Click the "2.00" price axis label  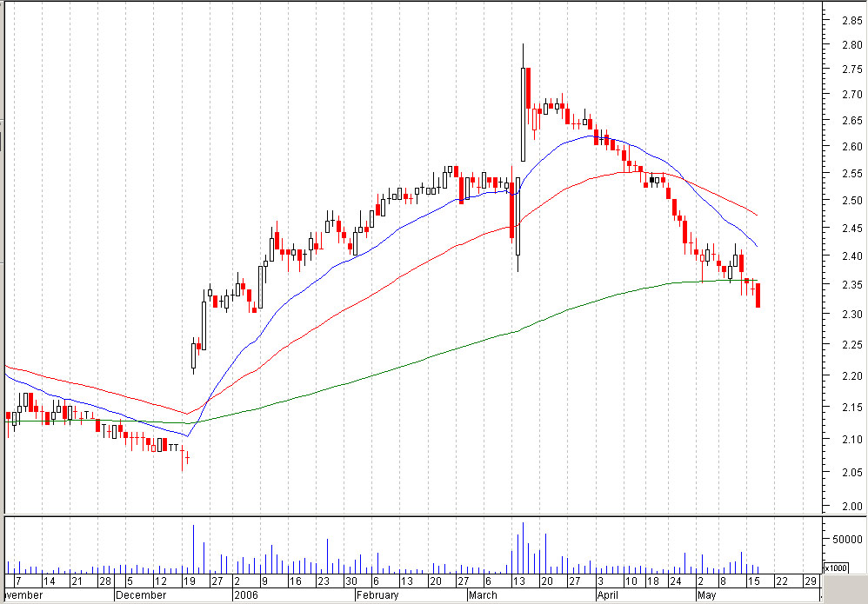click(852, 506)
